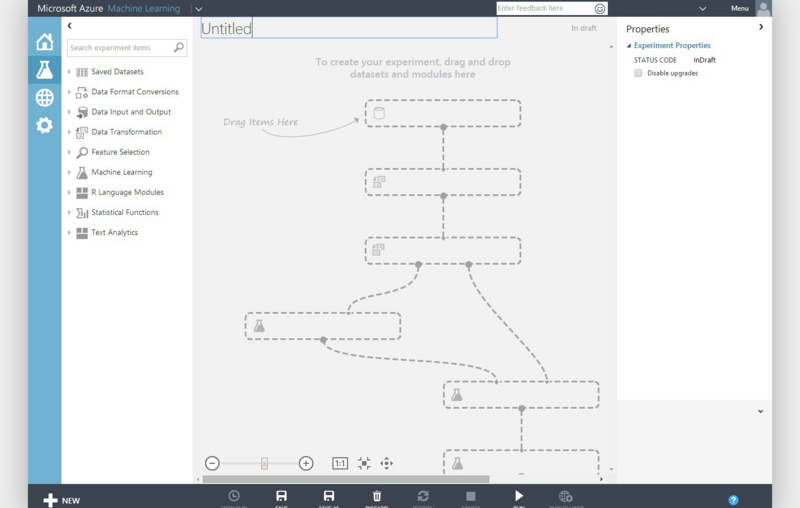This screenshot has width=800, height=508.
Task: Expand the Text Analytics arrow
Action: point(69,233)
